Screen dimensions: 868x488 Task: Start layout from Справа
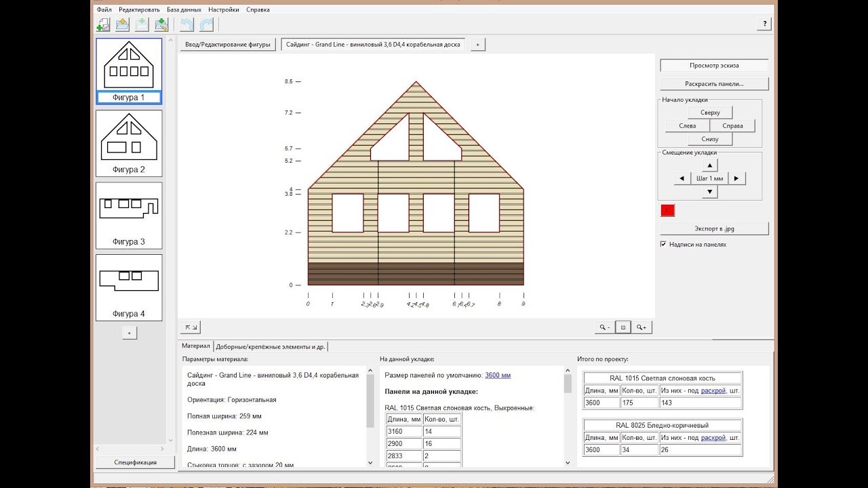tap(732, 126)
